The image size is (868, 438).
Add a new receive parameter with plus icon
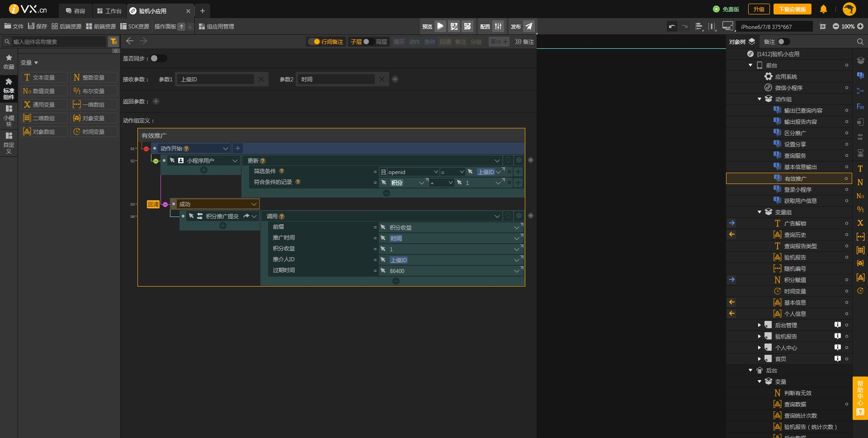coord(395,79)
